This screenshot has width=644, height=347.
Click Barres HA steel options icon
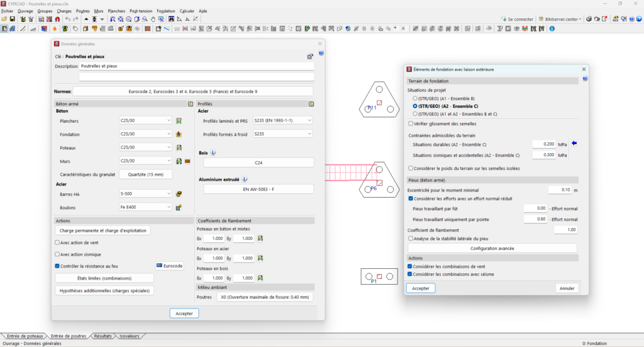point(179,194)
